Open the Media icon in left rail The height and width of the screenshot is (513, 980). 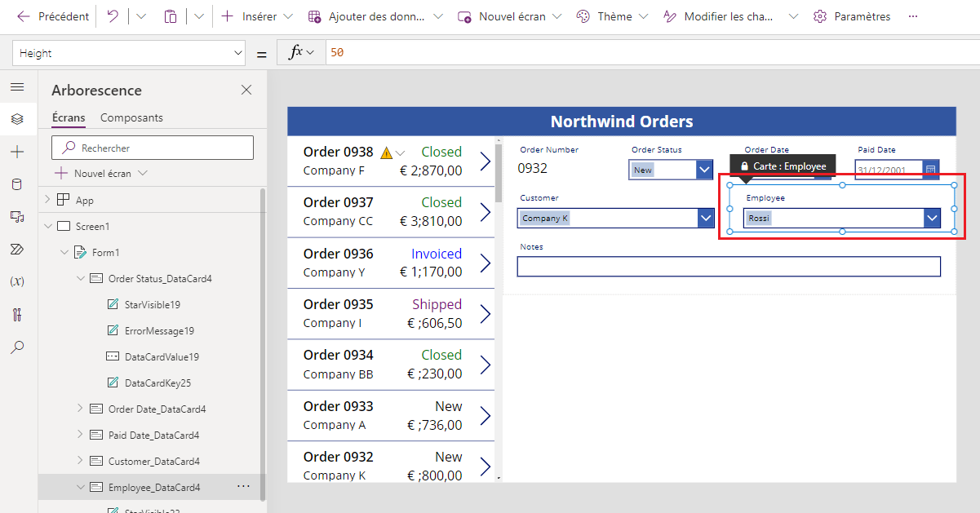pyautogui.click(x=17, y=217)
